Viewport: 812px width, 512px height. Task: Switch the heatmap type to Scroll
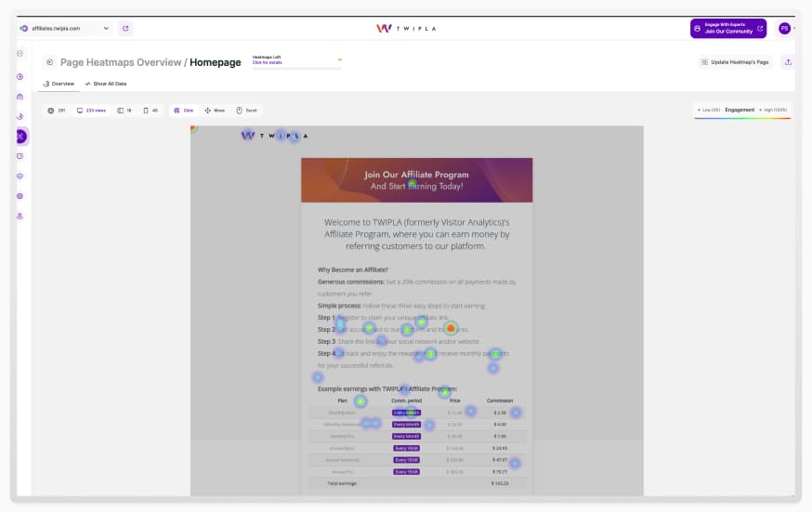[246, 111]
